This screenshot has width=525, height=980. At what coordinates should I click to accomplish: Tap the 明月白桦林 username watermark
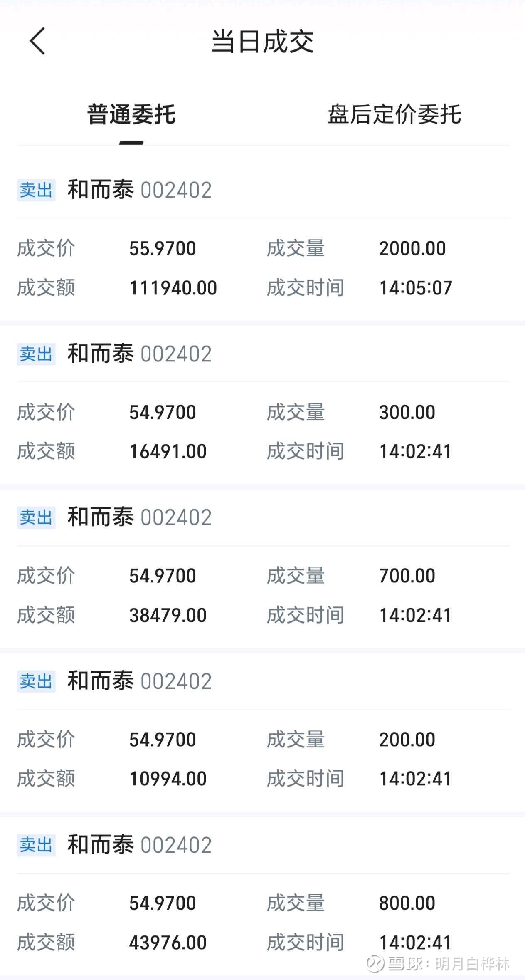472,963
